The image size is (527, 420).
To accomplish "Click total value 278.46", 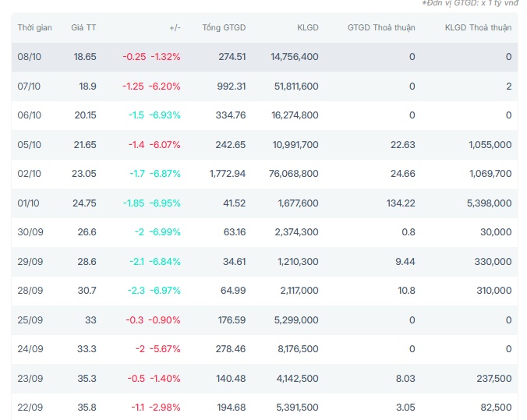I will click(x=231, y=349).
